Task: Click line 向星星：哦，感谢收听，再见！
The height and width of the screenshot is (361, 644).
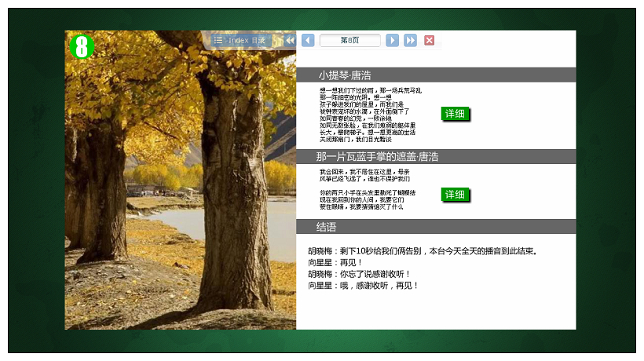Action: point(363,286)
